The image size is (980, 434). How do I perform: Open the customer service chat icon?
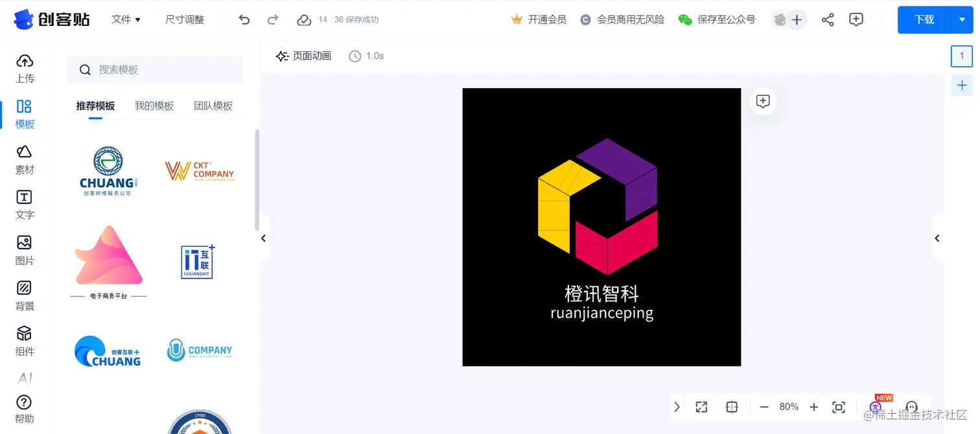click(x=911, y=407)
